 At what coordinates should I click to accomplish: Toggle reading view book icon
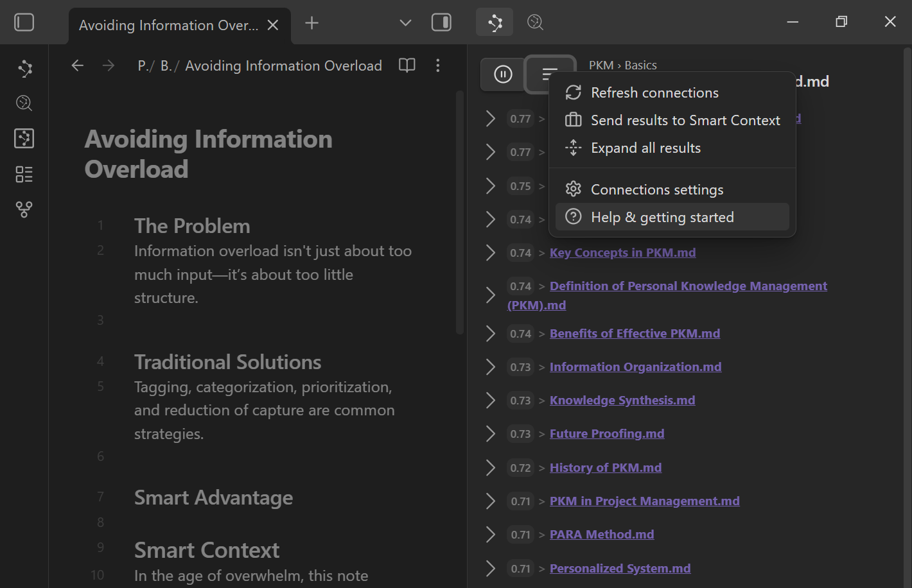[x=407, y=65]
